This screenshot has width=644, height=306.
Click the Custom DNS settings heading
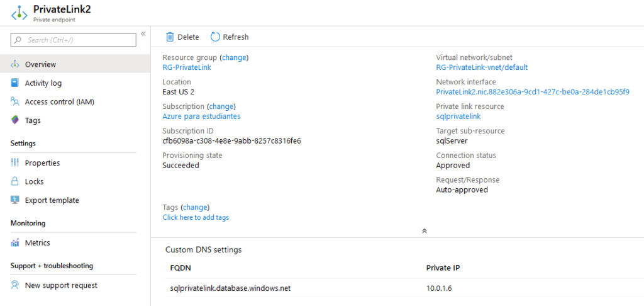coord(203,250)
